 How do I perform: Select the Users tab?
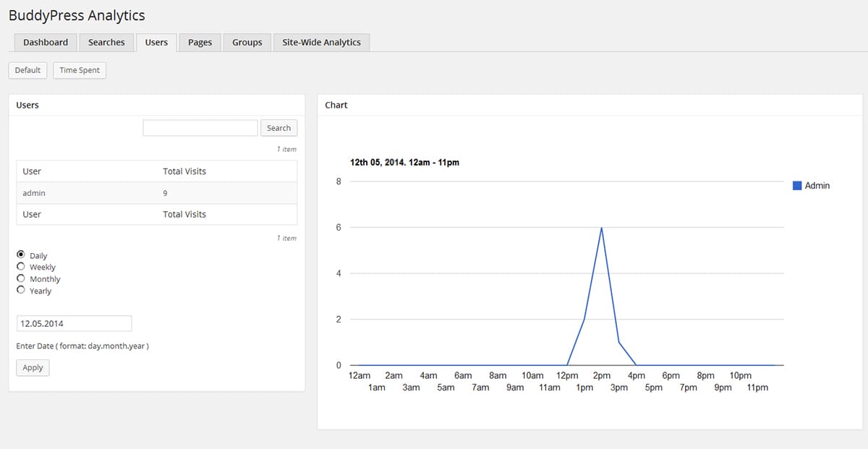point(156,43)
